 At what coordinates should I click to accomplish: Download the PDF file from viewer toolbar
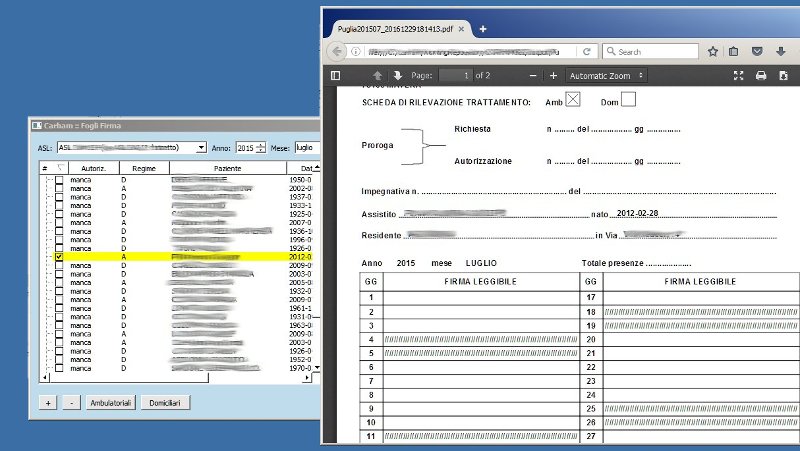pos(784,76)
